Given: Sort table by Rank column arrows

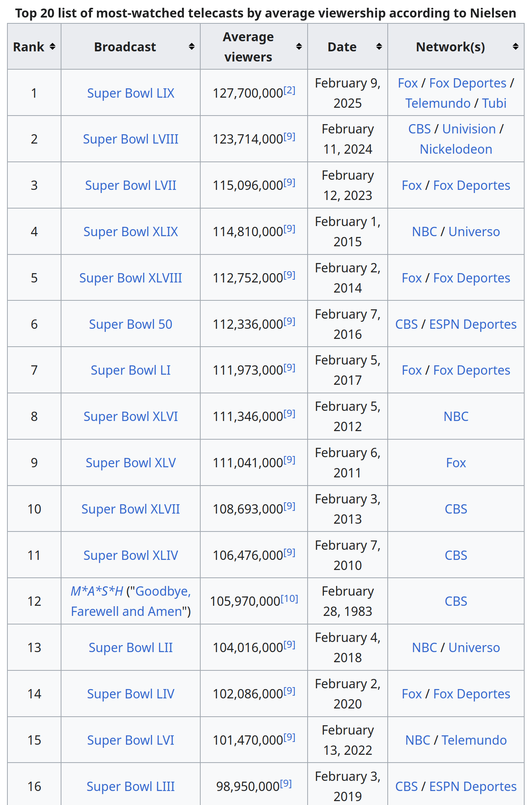Looking at the screenshot, I should click(52, 47).
